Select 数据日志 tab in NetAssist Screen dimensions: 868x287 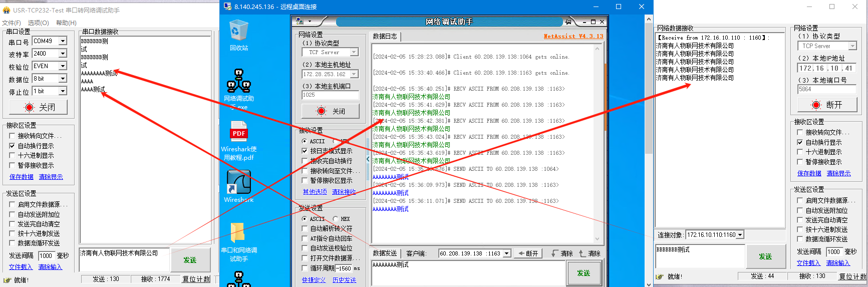coord(385,37)
